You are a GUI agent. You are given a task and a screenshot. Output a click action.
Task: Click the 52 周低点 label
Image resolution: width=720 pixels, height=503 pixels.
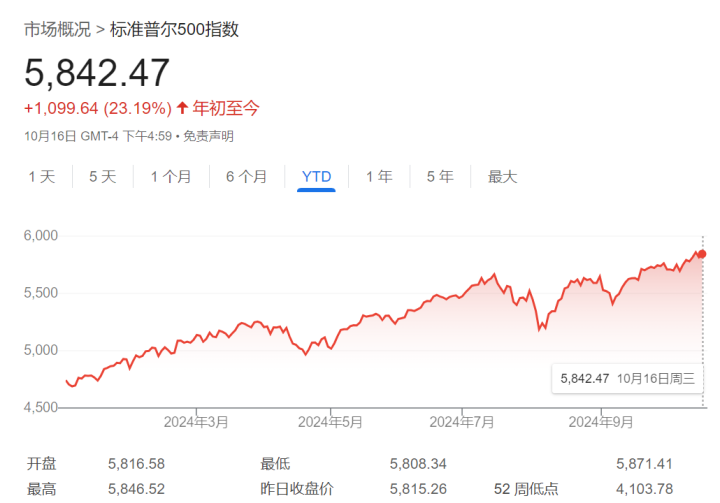pyautogui.click(x=526, y=489)
